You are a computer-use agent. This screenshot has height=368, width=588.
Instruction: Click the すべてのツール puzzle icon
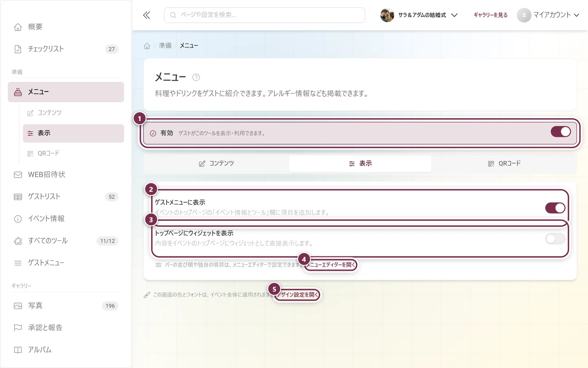click(18, 241)
